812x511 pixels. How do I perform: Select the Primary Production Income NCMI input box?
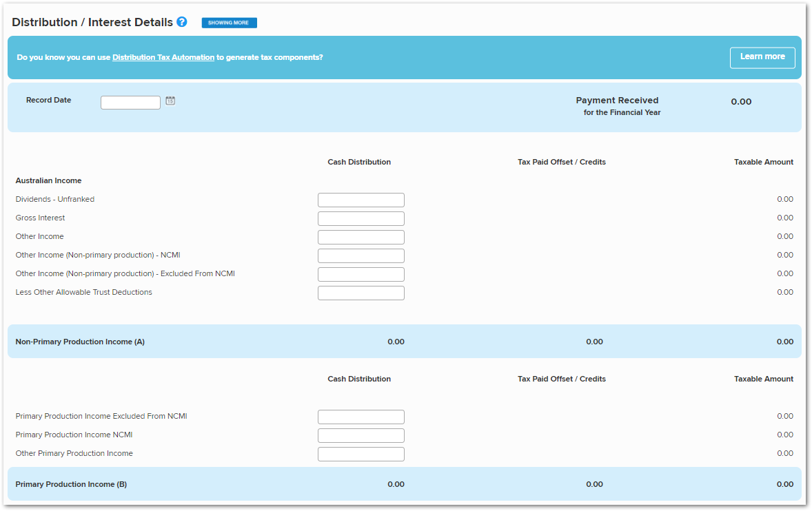tap(361, 435)
